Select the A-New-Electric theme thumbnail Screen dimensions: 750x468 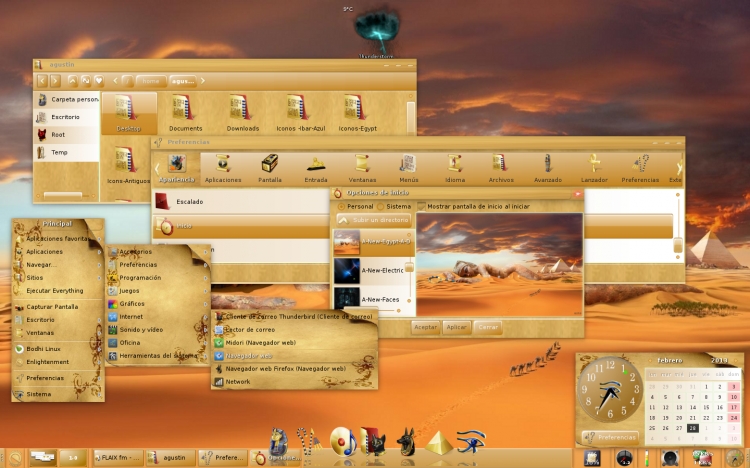pyautogui.click(x=347, y=270)
